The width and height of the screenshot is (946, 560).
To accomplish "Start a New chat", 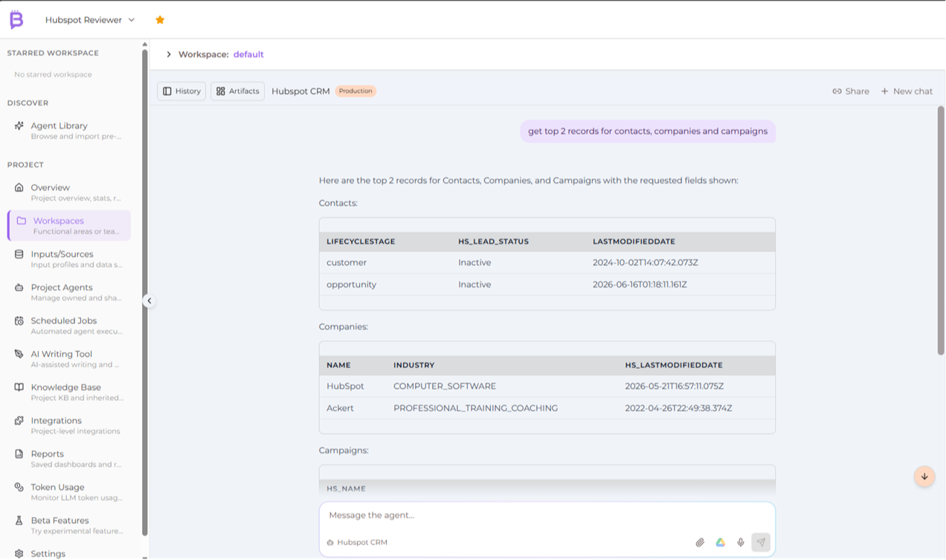I will 907,91.
